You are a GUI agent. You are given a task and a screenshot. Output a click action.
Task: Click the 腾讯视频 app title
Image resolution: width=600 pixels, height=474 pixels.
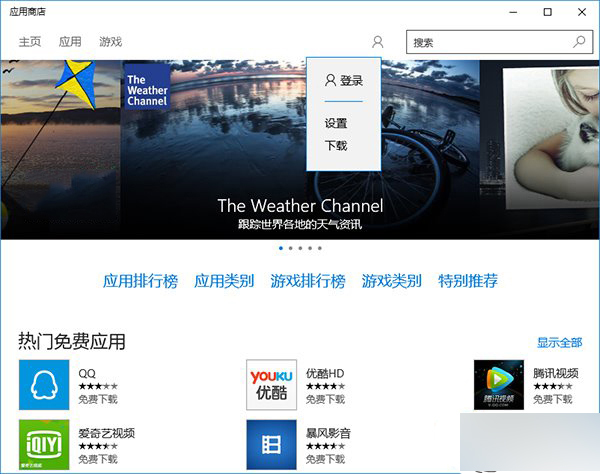coord(556,373)
